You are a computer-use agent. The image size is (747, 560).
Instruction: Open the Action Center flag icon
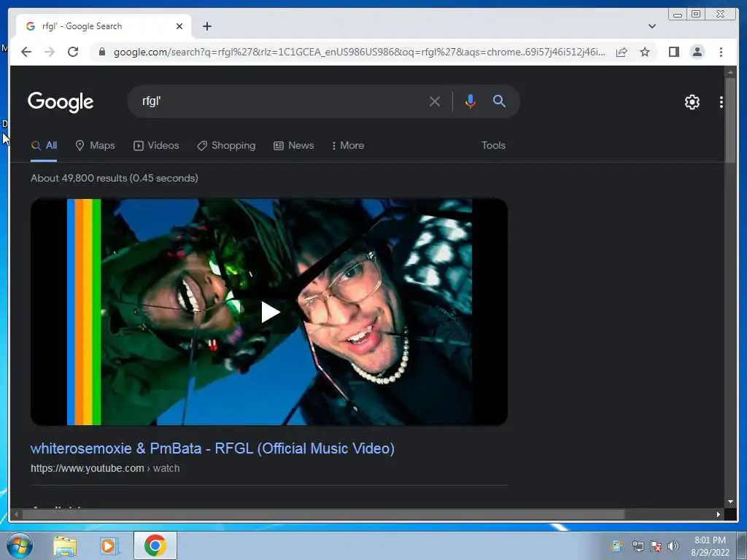click(x=656, y=546)
